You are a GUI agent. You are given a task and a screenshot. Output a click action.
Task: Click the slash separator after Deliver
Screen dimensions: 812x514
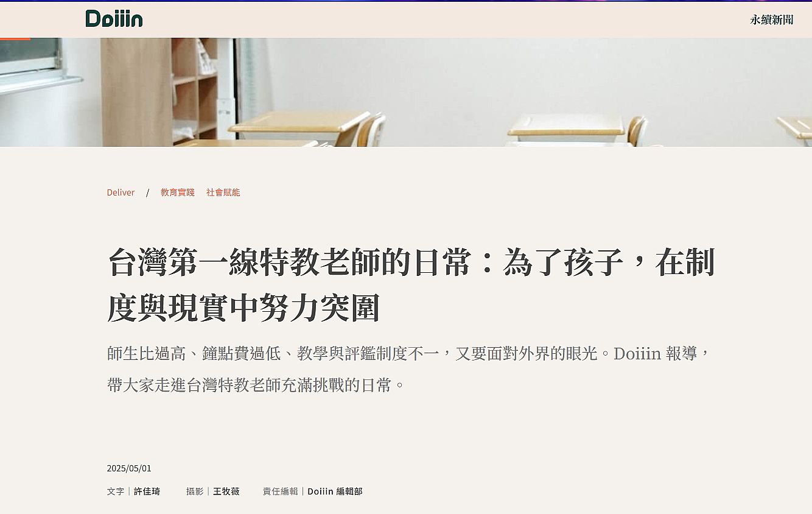(x=147, y=192)
